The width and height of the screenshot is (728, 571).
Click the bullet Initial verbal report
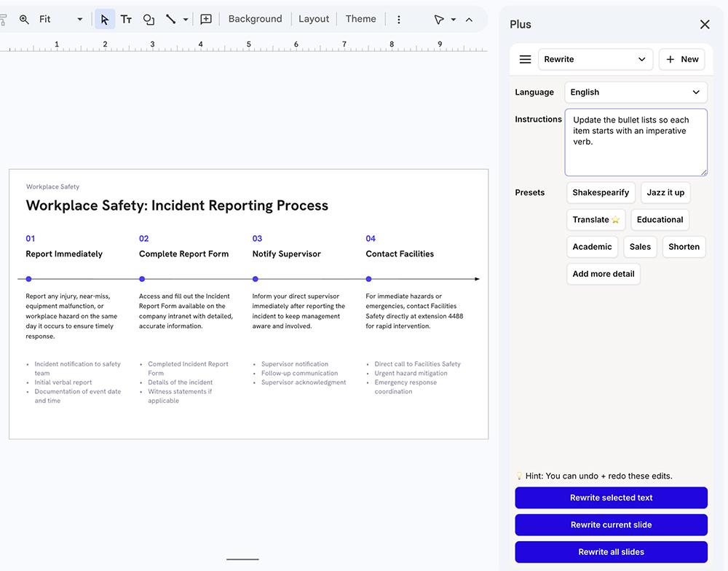(x=63, y=382)
